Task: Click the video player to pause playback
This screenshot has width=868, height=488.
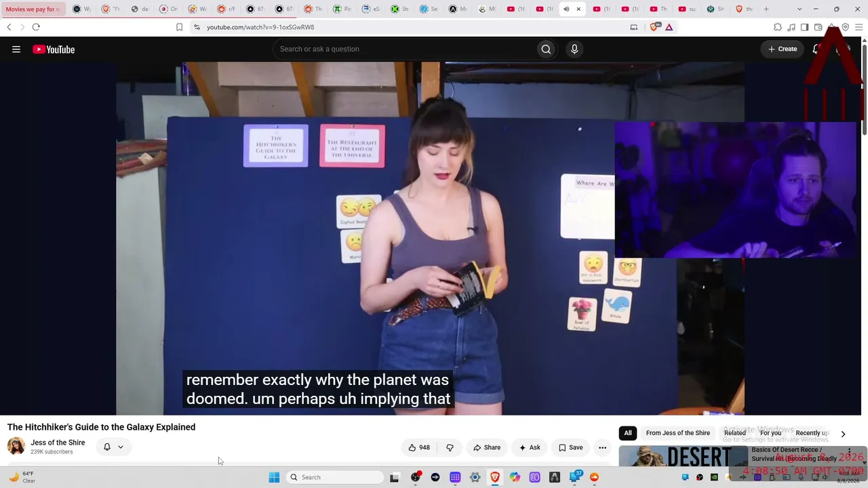Action: click(x=431, y=238)
